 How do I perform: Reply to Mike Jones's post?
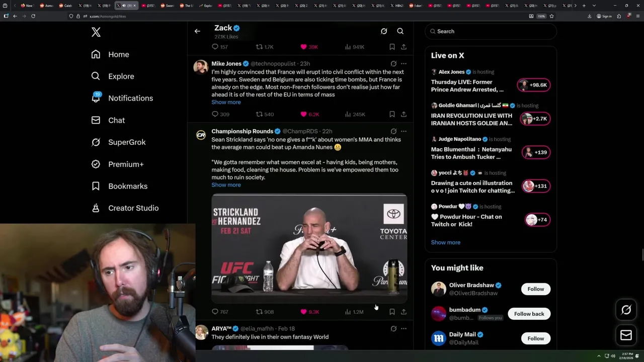pyautogui.click(x=220, y=114)
